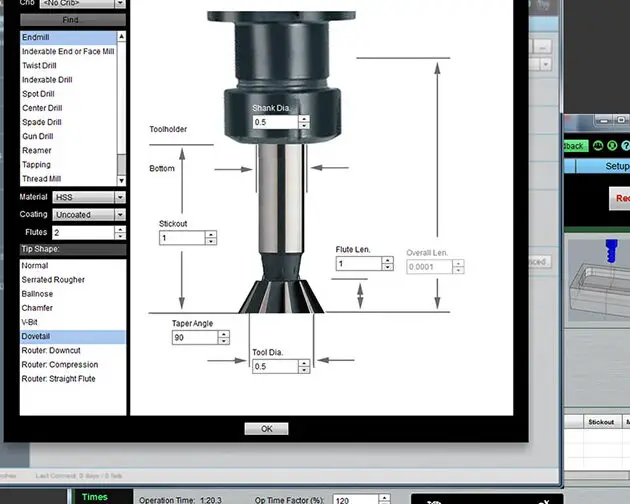Image resolution: width=630 pixels, height=504 pixels.
Task: Select Serrated Rougher tip shape
Action: coord(73,280)
